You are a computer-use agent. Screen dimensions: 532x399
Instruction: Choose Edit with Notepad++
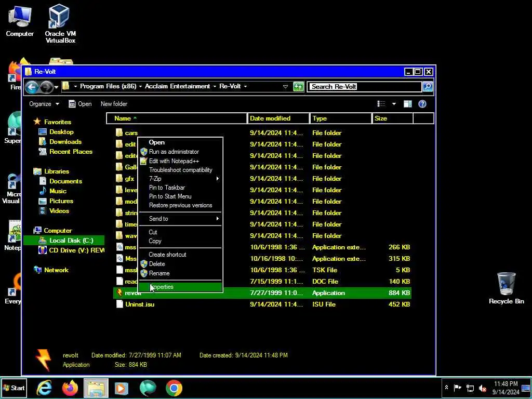pyautogui.click(x=180, y=161)
